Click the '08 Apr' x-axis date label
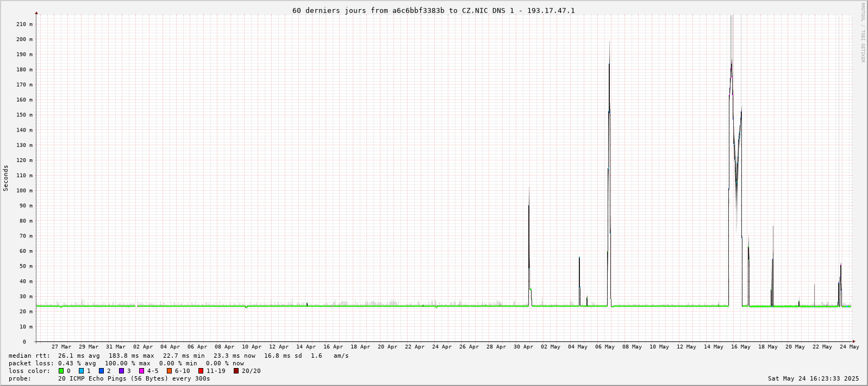Screen dimensions: 868x386 click(224, 346)
